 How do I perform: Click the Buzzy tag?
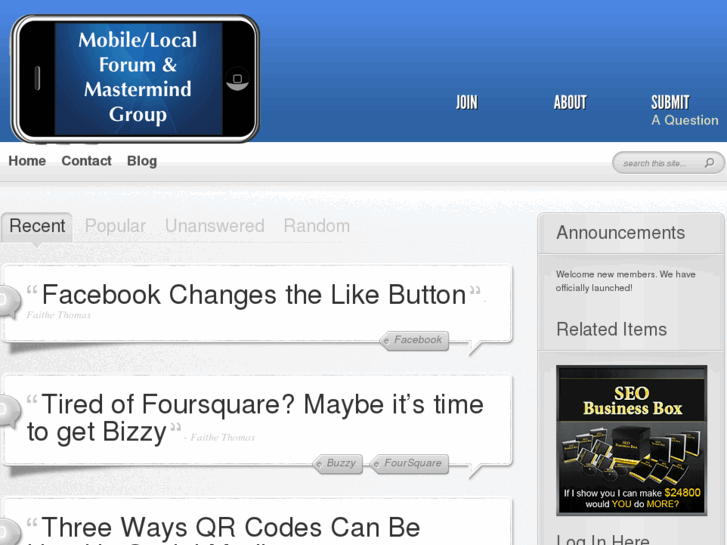[x=338, y=463]
